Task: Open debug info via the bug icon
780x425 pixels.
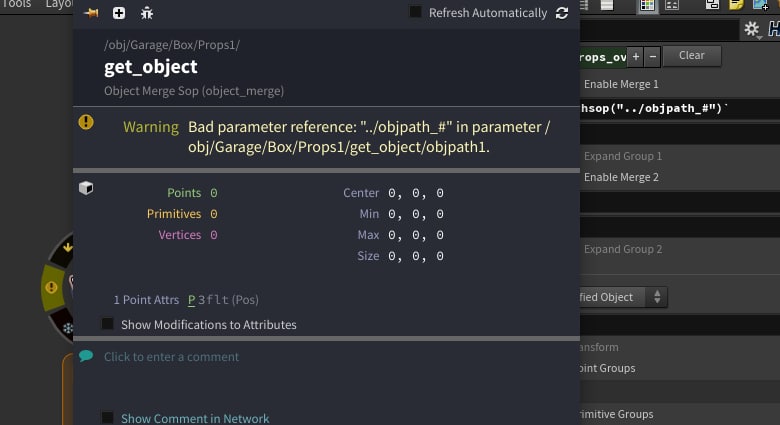Action: click(147, 13)
